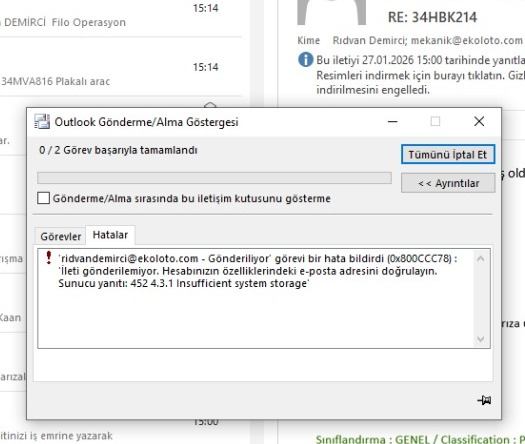
Task: Click the 'Tümünü İptal Et' button
Action: click(x=448, y=154)
